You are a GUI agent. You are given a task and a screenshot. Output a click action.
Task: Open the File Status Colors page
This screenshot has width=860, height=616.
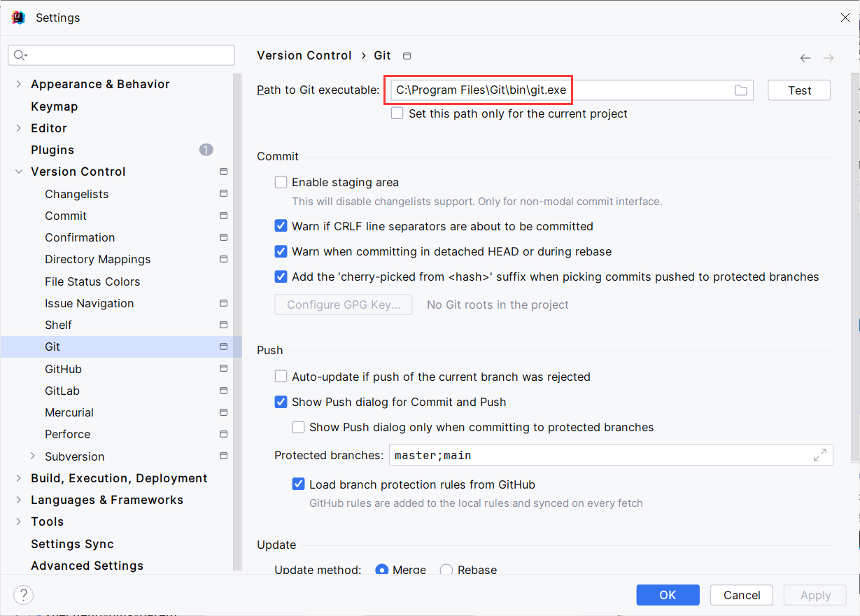pos(92,281)
